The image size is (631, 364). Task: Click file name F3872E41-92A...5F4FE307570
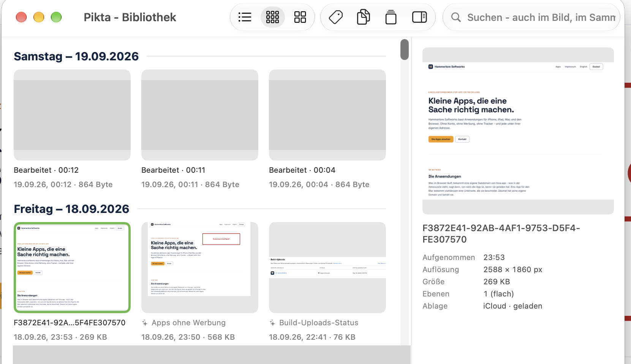click(70, 323)
